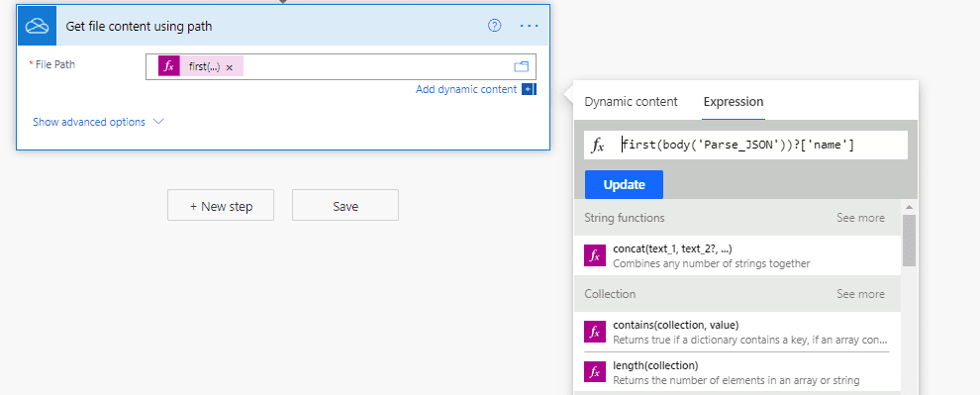This screenshot has height=395, width=980.
Task: Click the Collection section heading
Action: click(610, 294)
